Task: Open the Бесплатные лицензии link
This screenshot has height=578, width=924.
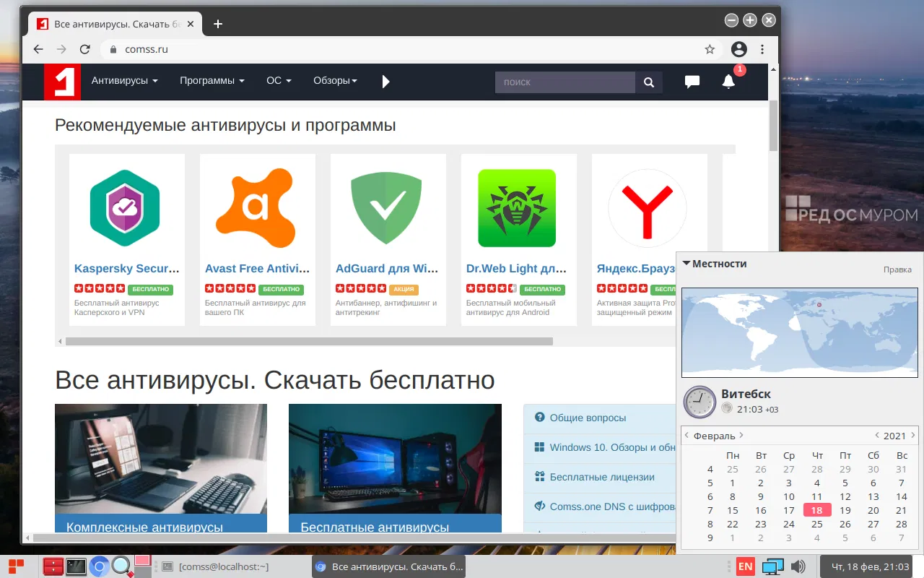Action: point(602,477)
